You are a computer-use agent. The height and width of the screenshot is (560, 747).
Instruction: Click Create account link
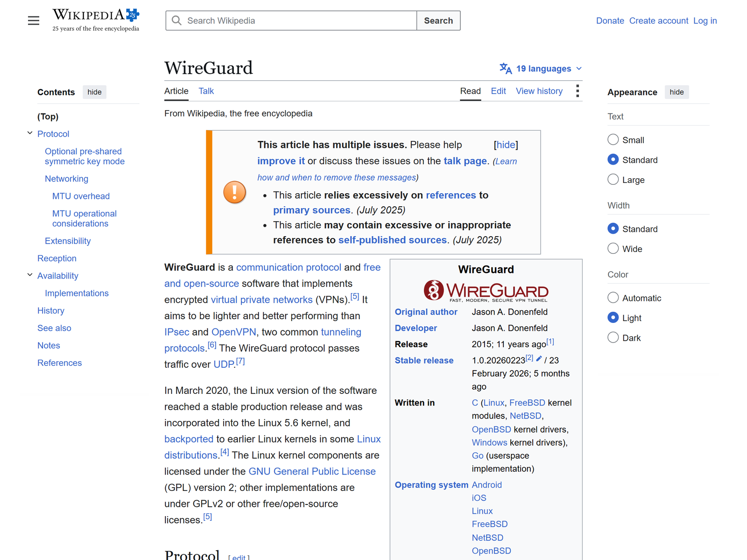658,21
